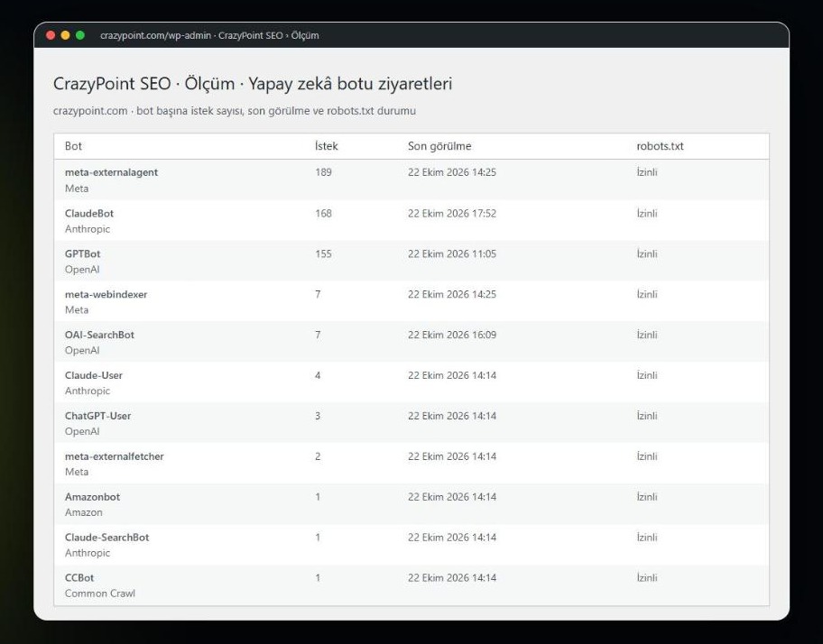Click the request count 2 for meta-externalfetcher
Image resolution: width=823 pixels, height=644 pixels.
click(x=318, y=456)
